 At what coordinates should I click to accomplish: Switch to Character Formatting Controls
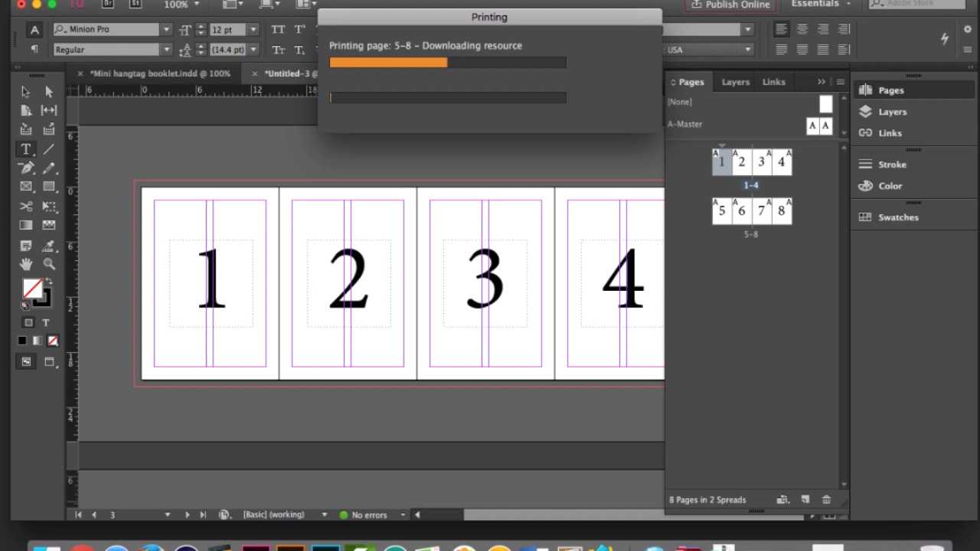[x=34, y=30]
